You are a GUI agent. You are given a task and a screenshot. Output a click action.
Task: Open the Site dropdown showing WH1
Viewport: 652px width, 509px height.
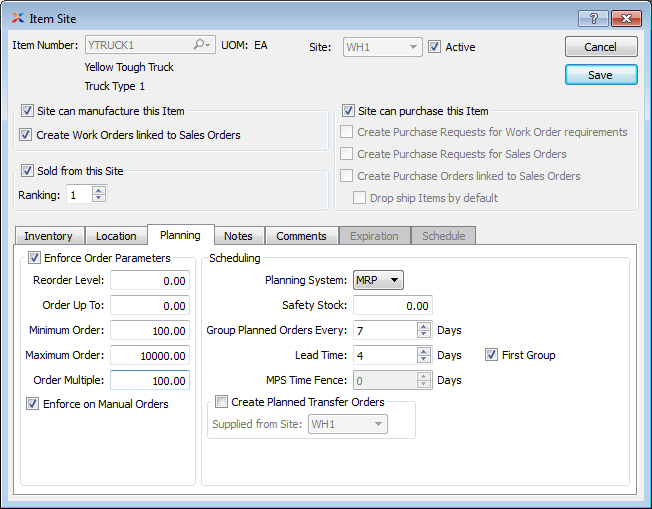tap(382, 47)
